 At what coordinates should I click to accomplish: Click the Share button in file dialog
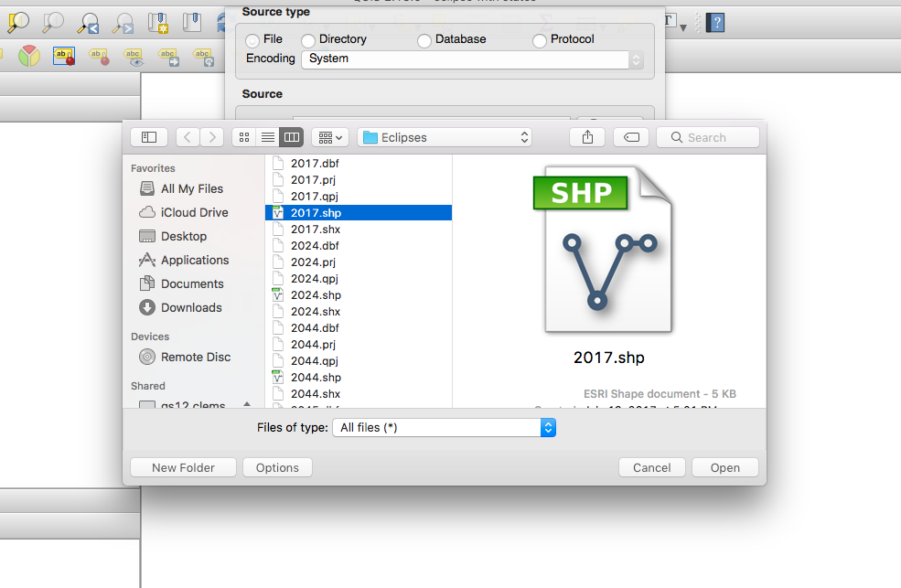[x=587, y=137]
